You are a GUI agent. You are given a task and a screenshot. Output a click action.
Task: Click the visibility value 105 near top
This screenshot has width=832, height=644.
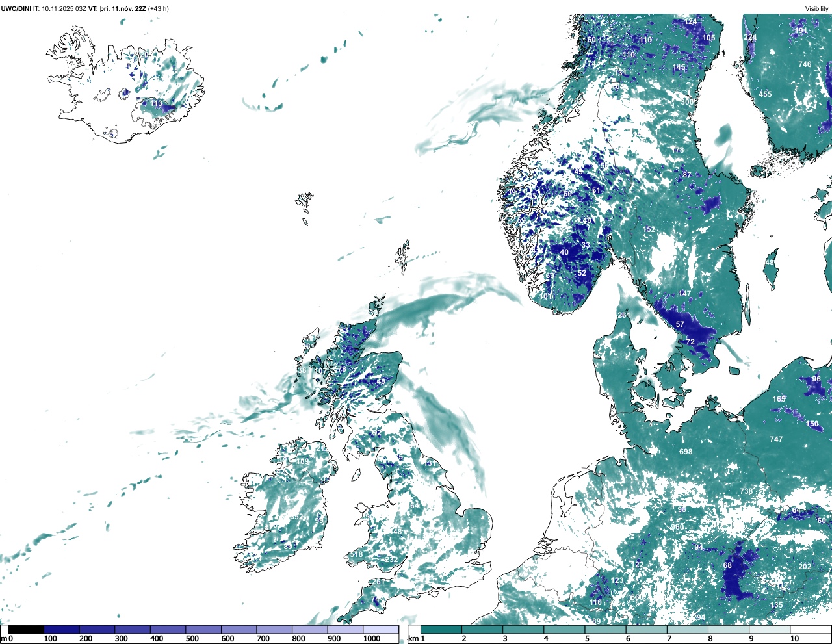708,38
